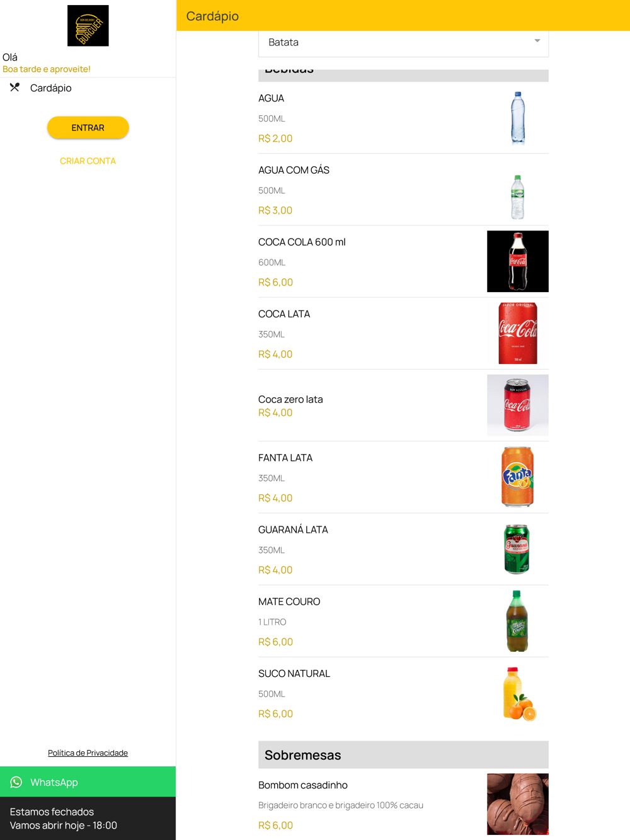Screen dimensions: 630x840
Task: Click the WhatsApp logo icon
Action: pyautogui.click(x=16, y=782)
